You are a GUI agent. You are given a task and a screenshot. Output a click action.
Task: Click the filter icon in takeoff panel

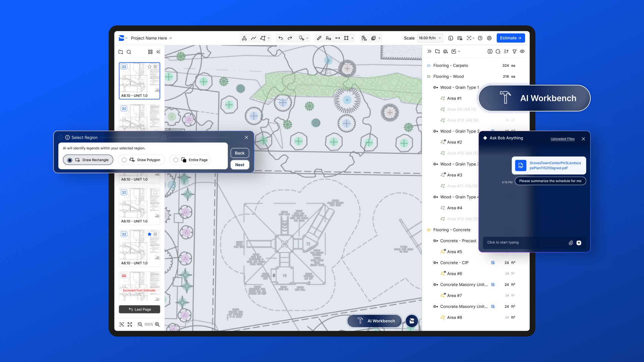[514, 52]
